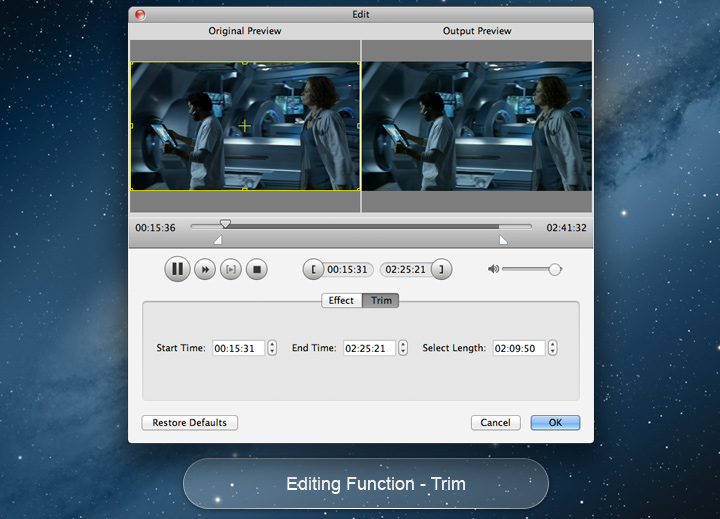Click the crop center crosshair in Original Preview
This screenshot has width=720, height=519.
(x=245, y=126)
